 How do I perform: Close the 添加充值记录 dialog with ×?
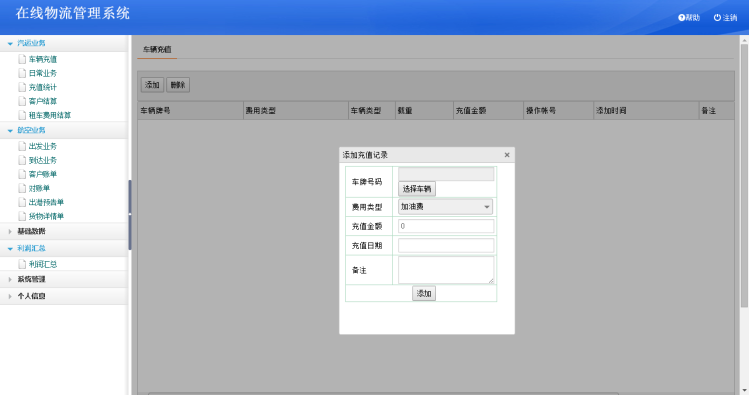tap(507, 155)
